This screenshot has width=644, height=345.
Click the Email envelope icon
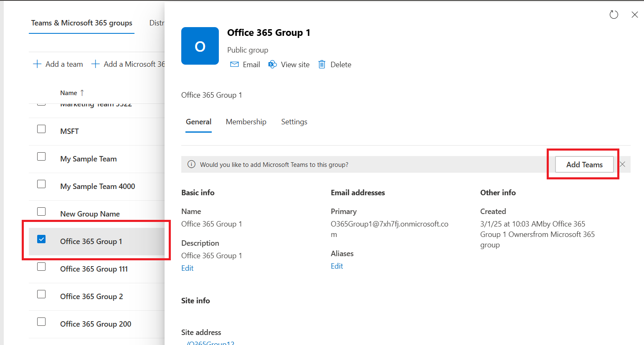pos(235,64)
